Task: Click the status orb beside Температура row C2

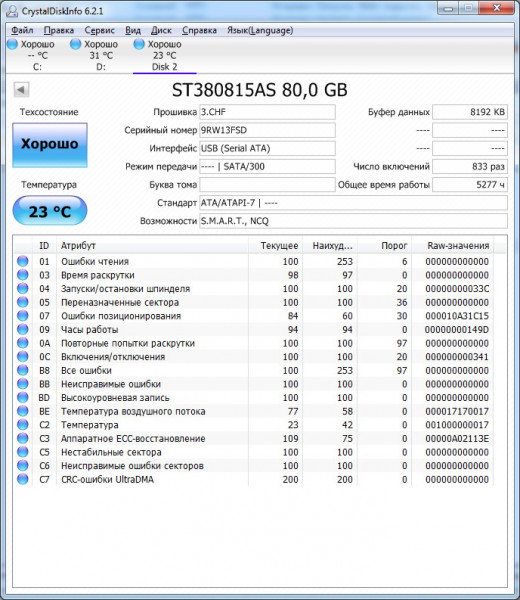Action: (23, 424)
